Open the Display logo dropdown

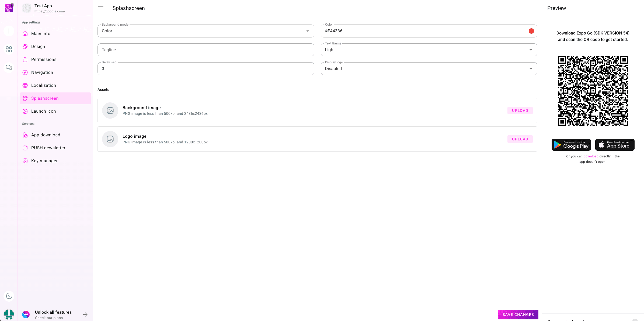(429, 69)
